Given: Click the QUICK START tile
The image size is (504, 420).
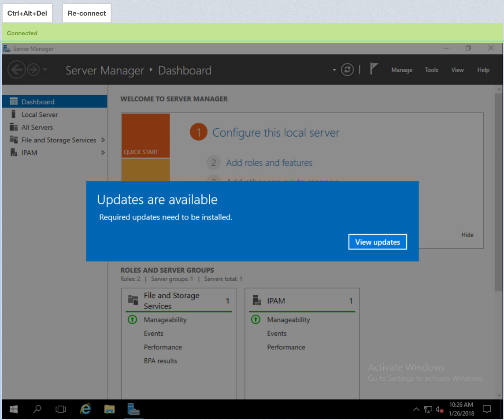Looking at the screenshot, I should click(x=146, y=135).
